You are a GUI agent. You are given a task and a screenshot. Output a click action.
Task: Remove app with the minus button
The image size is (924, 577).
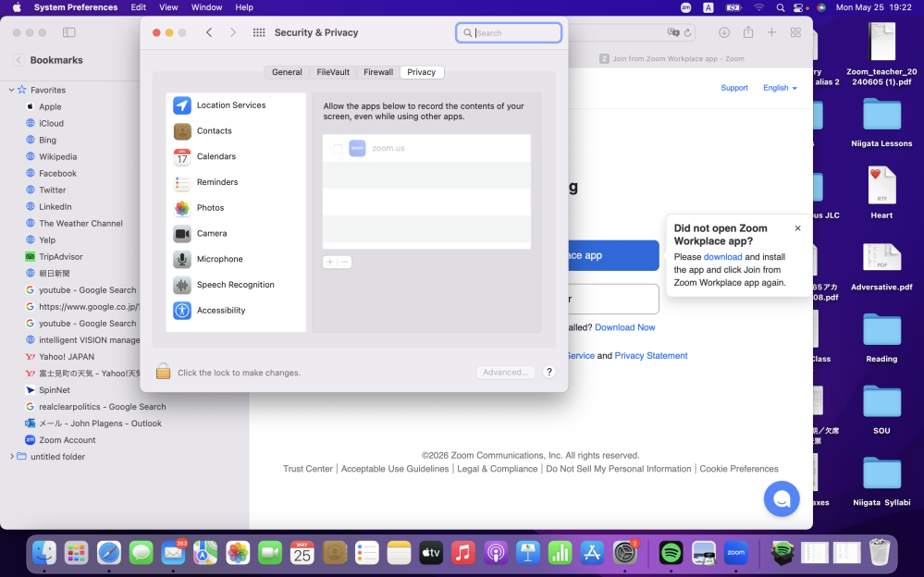[345, 262]
